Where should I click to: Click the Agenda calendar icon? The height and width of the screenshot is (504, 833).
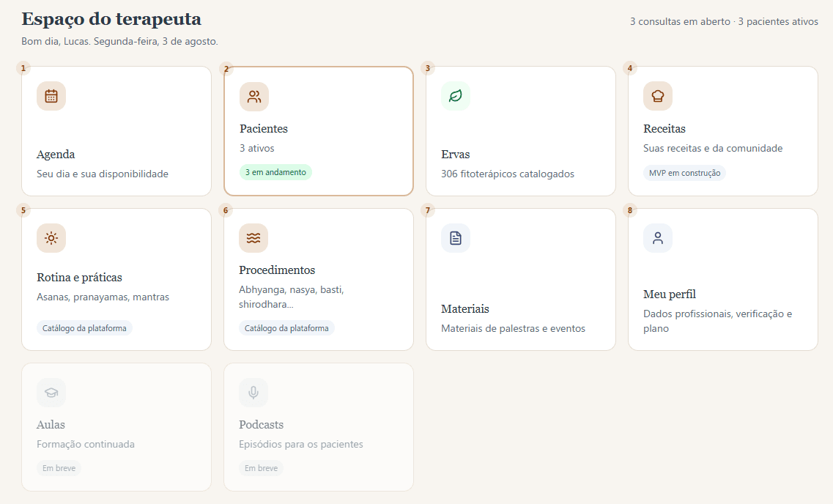click(x=51, y=96)
